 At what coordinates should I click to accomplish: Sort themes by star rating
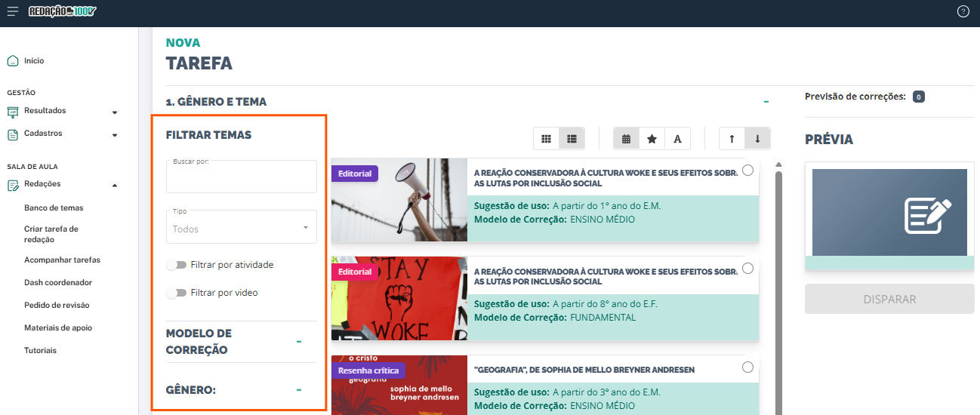point(652,139)
